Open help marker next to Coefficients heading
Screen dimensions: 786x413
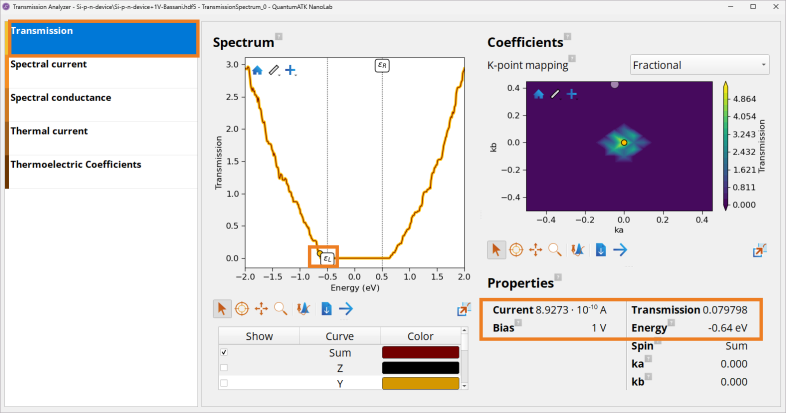(x=567, y=37)
